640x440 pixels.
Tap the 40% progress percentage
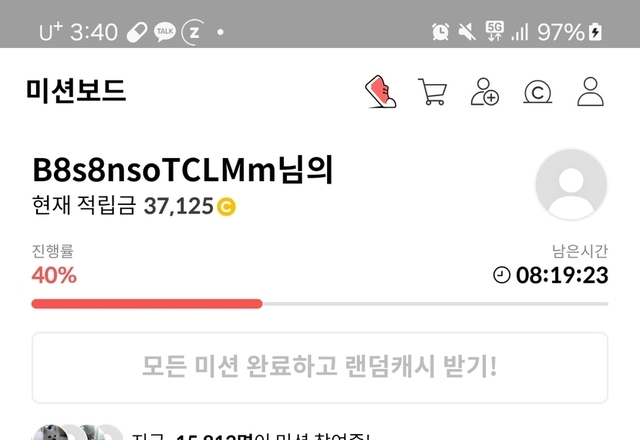coord(54,275)
